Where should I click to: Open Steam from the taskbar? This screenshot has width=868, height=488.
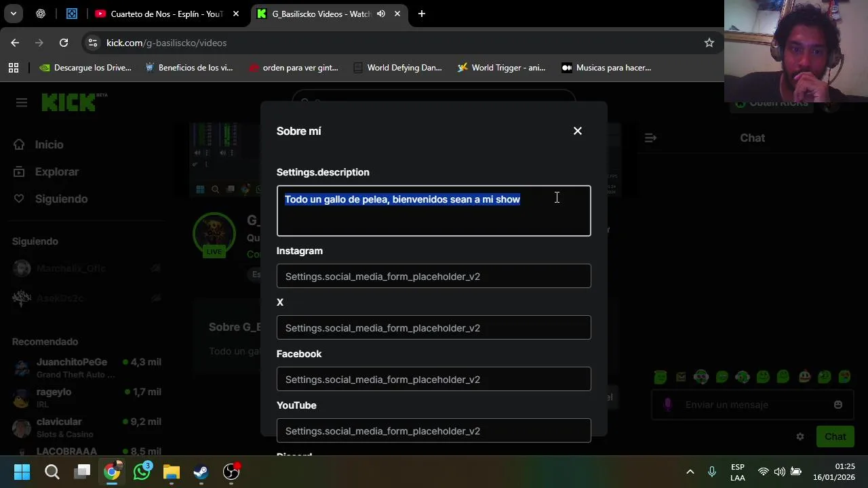coord(201,472)
